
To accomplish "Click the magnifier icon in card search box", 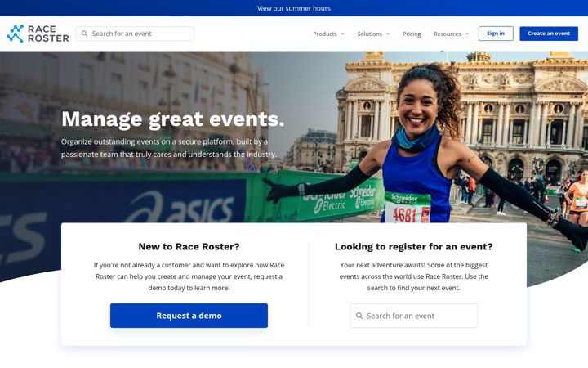I will 359,316.
